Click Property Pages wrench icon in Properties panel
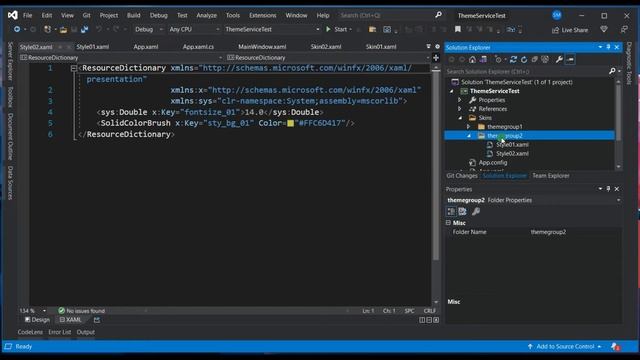Image resolution: width=640 pixels, height=360 pixels. [476, 211]
